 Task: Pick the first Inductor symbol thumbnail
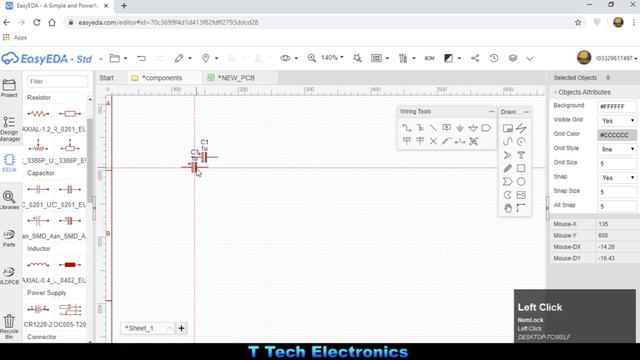pyautogui.click(x=38, y=264)
